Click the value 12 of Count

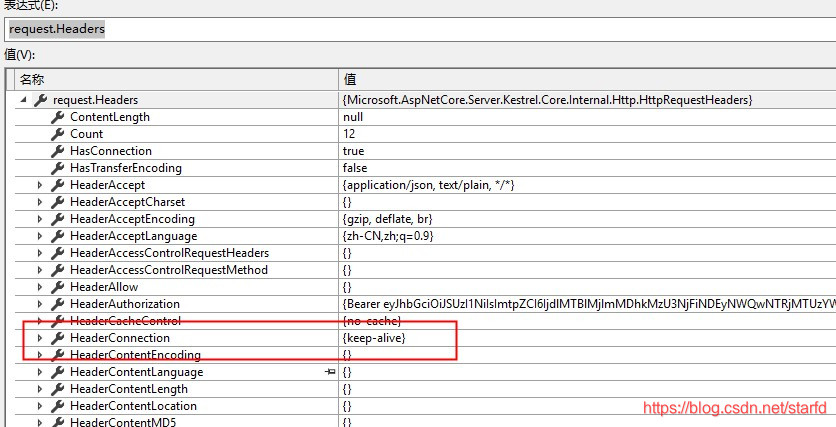click(x=349, y=134)
